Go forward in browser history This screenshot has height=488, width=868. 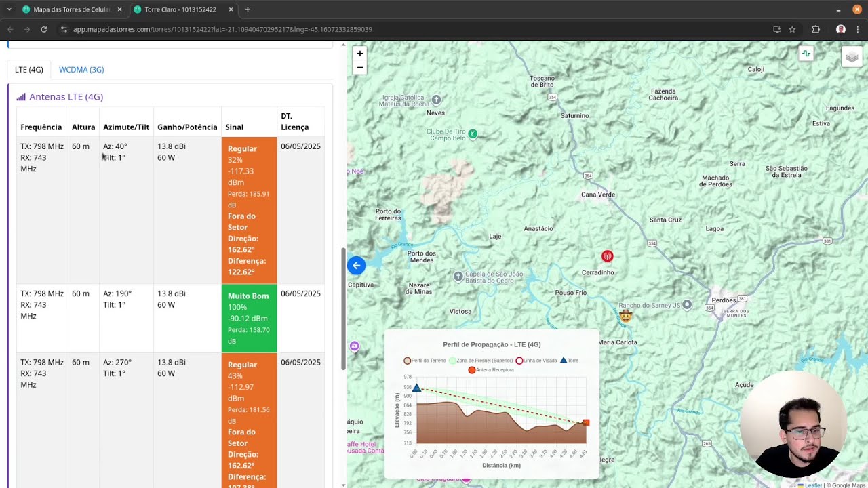(27, 29)
